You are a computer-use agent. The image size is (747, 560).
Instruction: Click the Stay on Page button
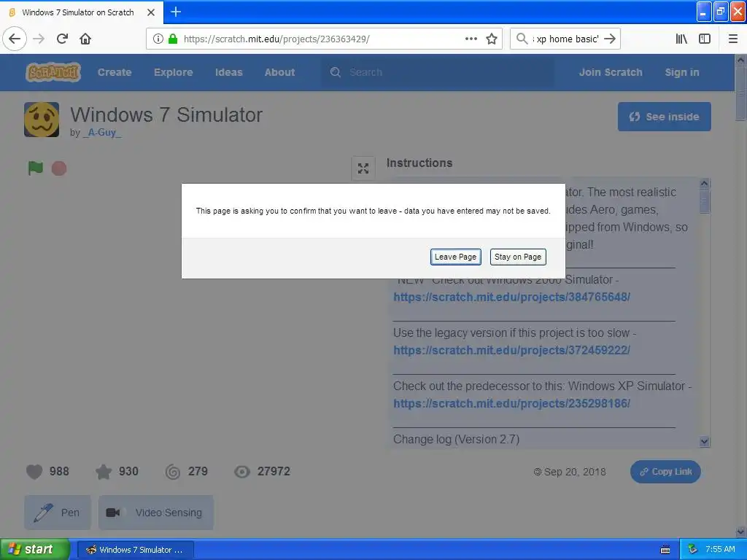pos(518,257)
